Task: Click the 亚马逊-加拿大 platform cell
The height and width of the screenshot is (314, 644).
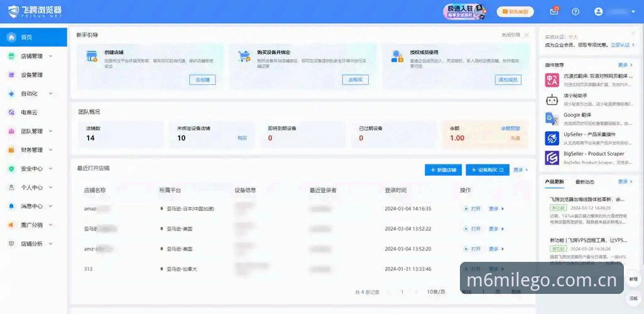Action: click(178, 269)
